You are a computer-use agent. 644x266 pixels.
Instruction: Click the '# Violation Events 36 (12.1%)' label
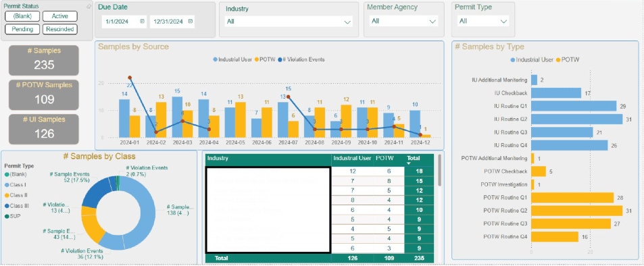coord(82,254)
